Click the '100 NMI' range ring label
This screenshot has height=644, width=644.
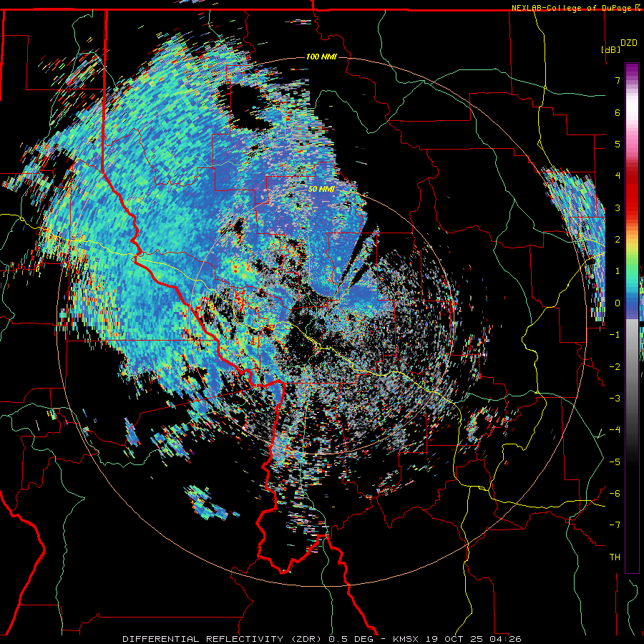click(321, 57)
